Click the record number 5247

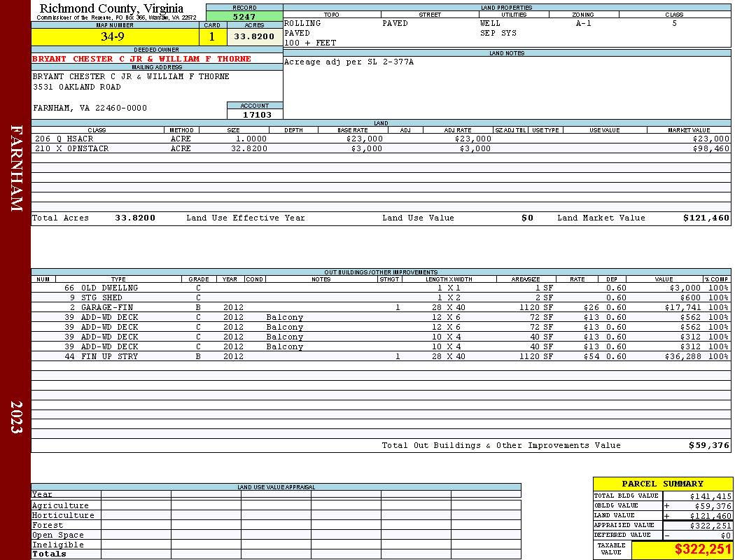[244, 17]
